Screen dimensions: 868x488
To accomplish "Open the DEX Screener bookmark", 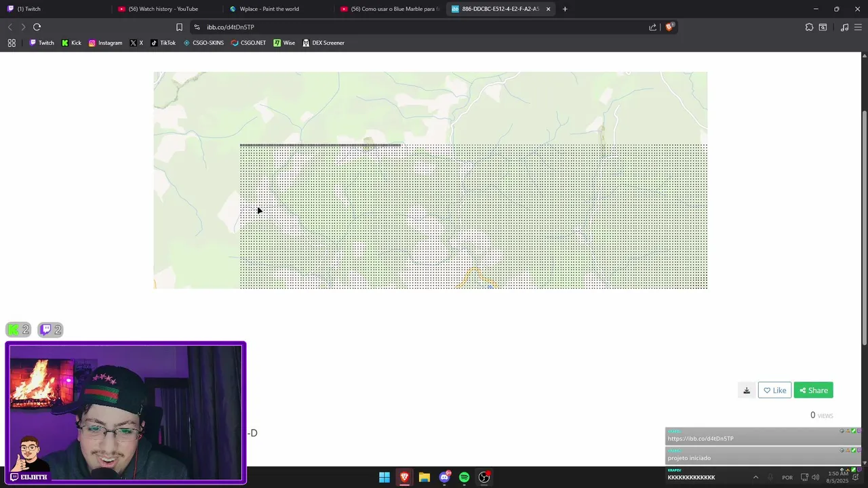I will tap(323, 43).
